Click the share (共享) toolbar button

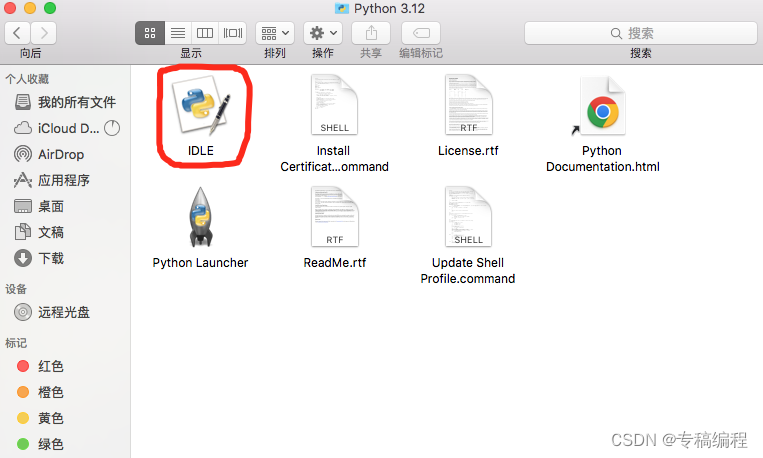pyautogui.click(x=371, y=33)
